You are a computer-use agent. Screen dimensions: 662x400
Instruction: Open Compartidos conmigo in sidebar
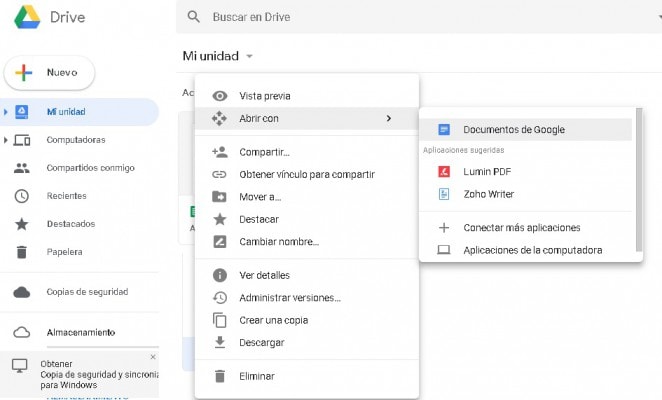tap(79, 168)
